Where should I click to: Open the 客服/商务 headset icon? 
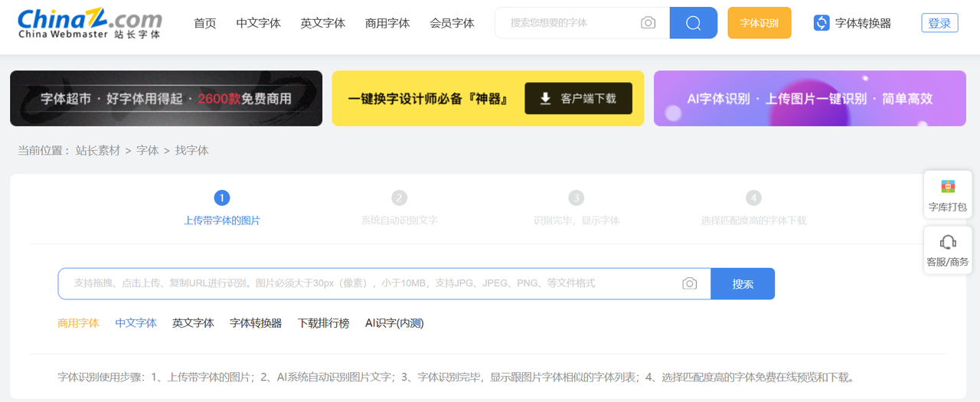tap(948, 243)
